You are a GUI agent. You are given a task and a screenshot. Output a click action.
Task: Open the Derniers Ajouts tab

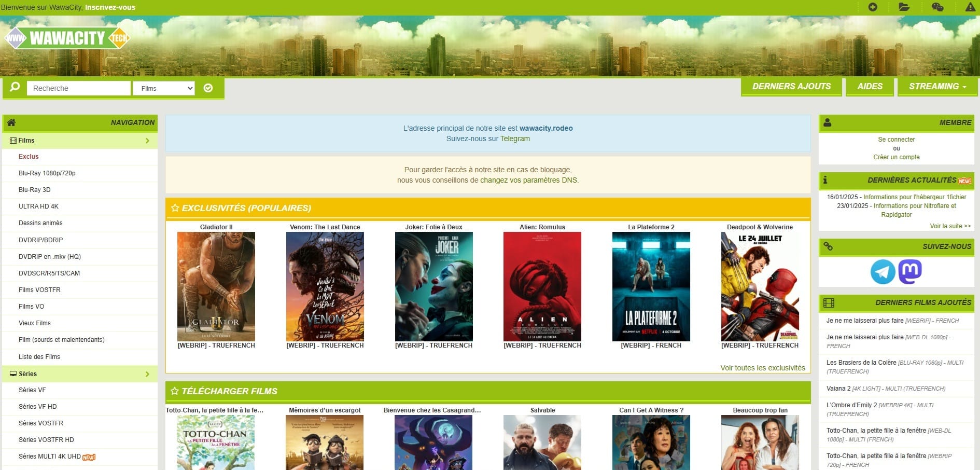[791, 87]
